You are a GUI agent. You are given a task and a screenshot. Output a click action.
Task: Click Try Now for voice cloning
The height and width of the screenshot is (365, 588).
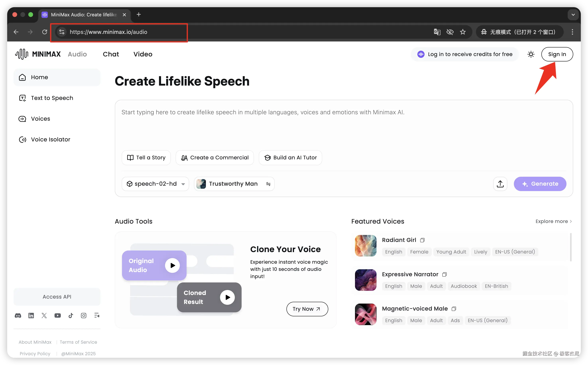click(x=307, y=309)
